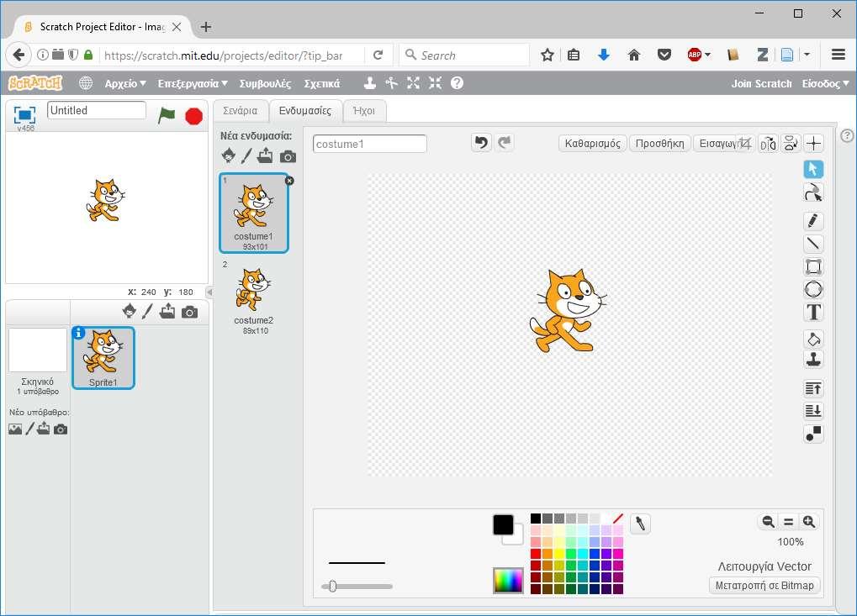This screenshot has width=857, height=616.
Task: Choose new sprite from library
Action: 130,311
